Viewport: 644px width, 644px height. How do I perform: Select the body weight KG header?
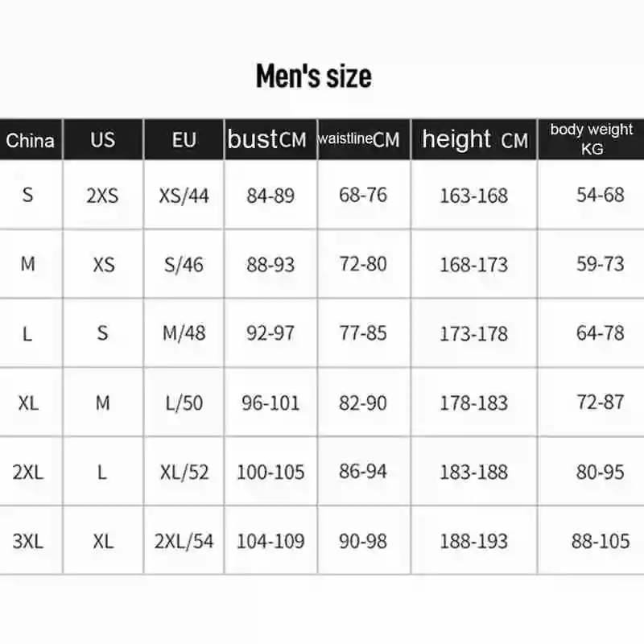[592, 139]
